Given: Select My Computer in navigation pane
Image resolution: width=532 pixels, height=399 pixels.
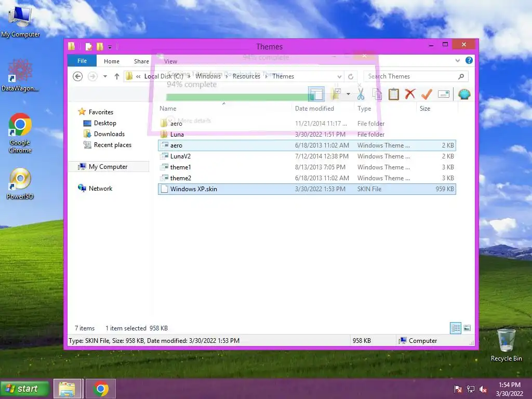Looking at the screenshot, I should pos(108,167).
